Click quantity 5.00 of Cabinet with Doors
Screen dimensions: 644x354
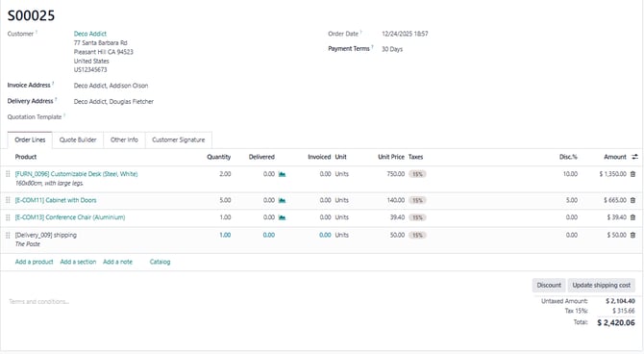(x=225, y=200)
